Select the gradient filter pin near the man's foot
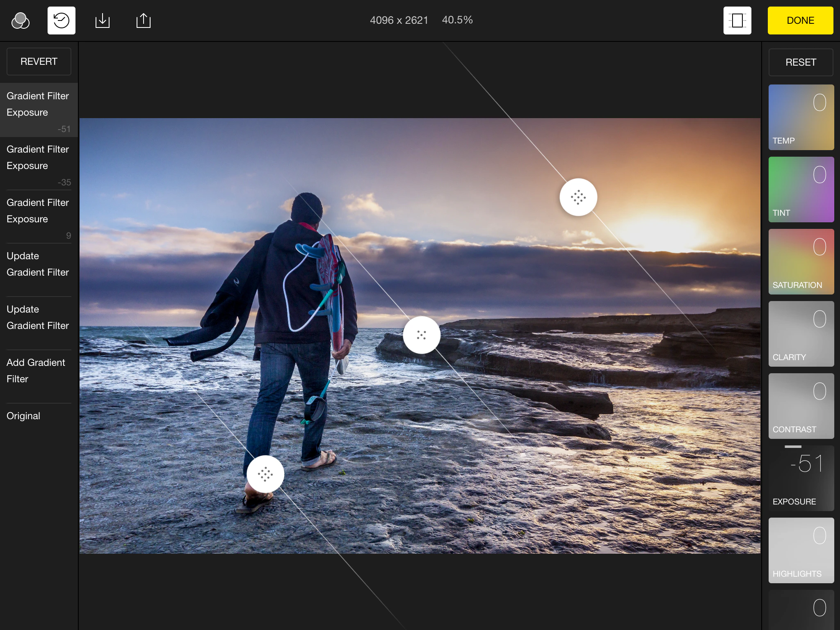Viewport: 840px width, 630px height. click(x=265, y=474)
